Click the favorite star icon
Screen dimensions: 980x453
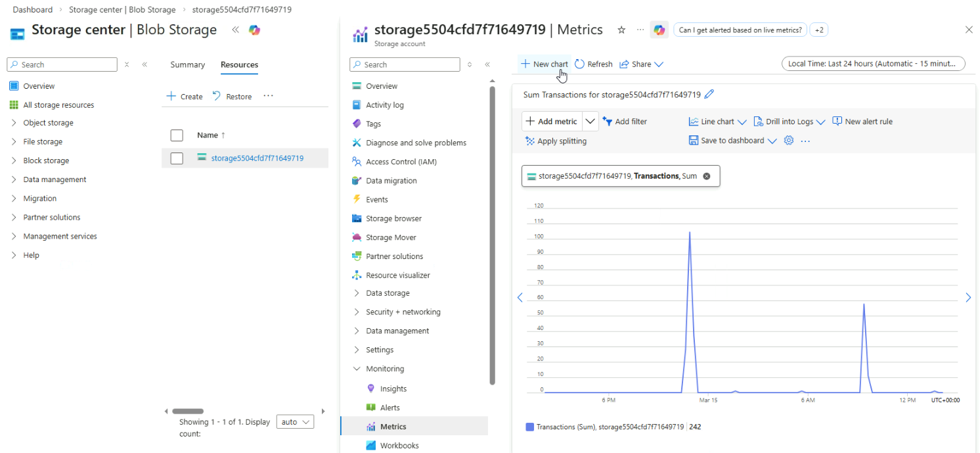621,30
